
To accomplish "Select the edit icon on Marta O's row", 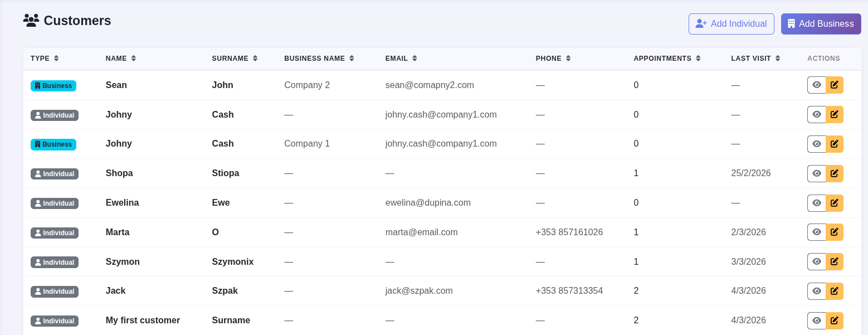I will 834,232.
